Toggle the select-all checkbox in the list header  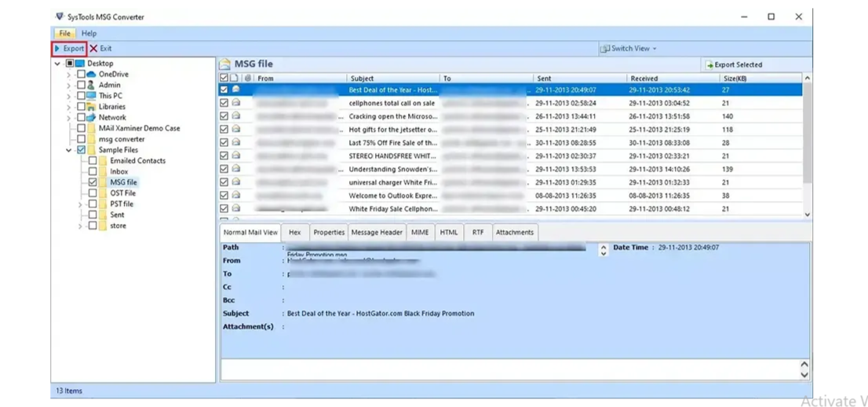click(x=224, y=79)
